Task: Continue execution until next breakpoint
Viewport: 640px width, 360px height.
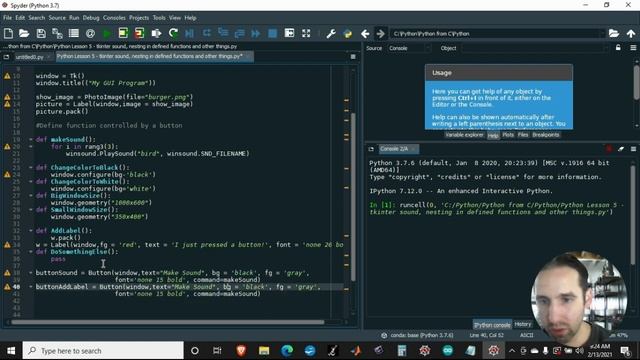Action: (256, 33)
